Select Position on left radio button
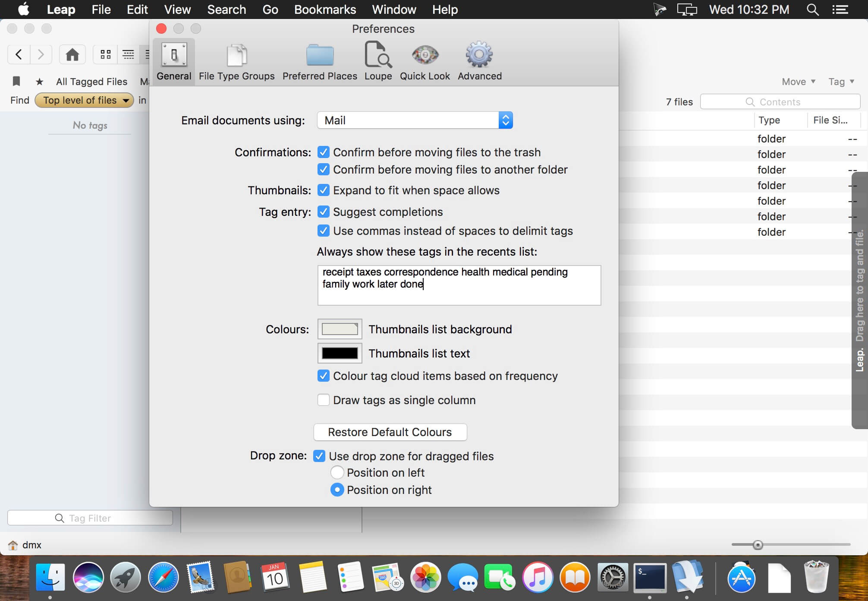Screen dimensions: 868x601 [338, 472]
